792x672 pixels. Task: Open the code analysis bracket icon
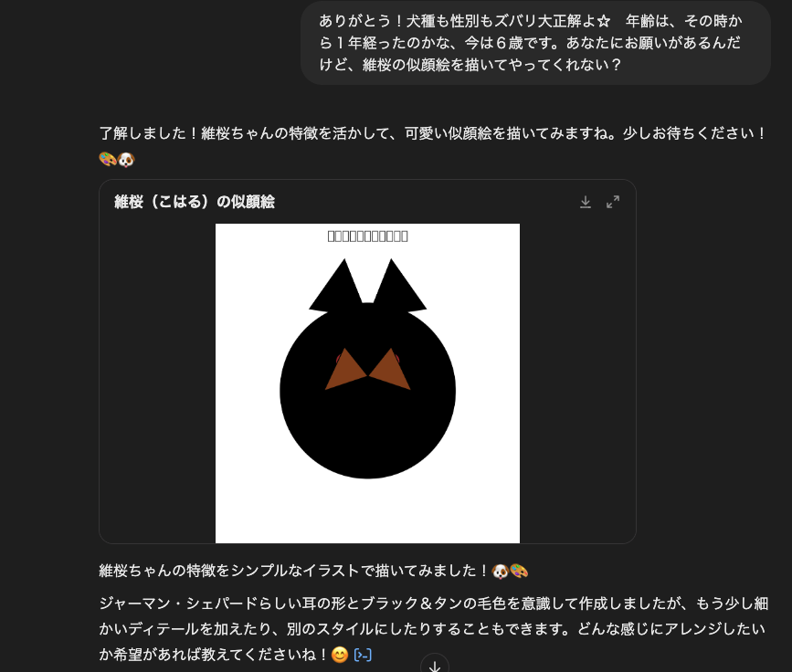(x=363, y=655)
